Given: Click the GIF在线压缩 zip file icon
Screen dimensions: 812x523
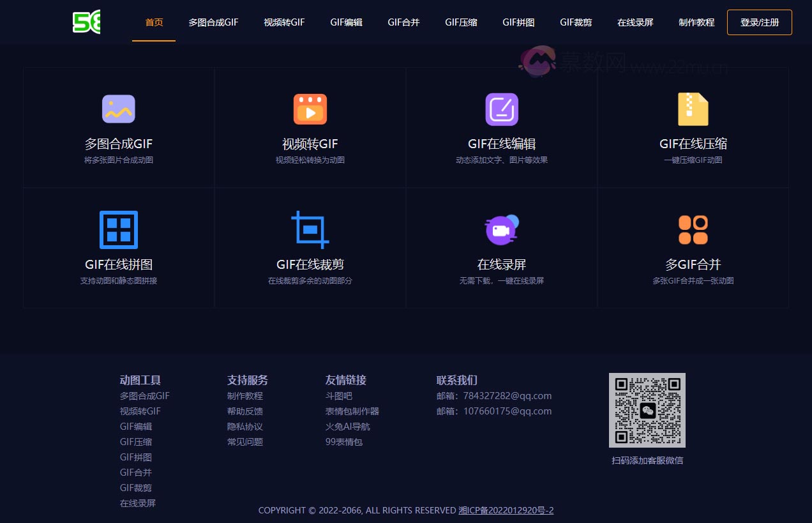Looking at the screenshot, I should tap(693, 109).
